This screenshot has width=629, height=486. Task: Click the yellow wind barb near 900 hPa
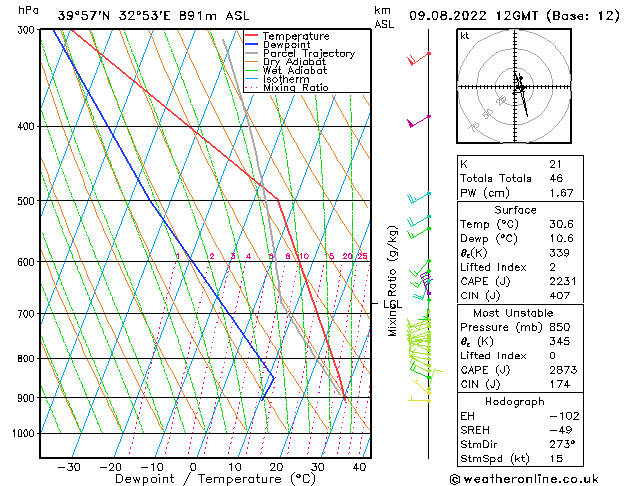click(x=419, y=399)
